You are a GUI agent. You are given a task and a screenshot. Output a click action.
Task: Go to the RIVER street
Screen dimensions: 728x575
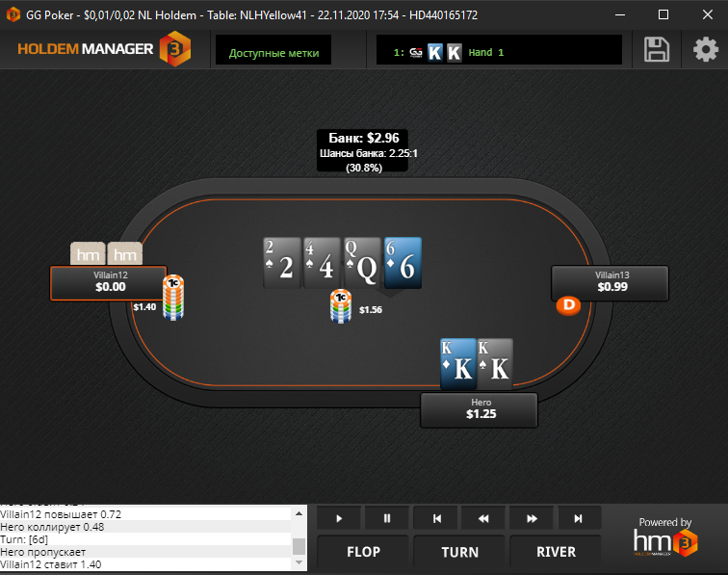pos(556,552)
